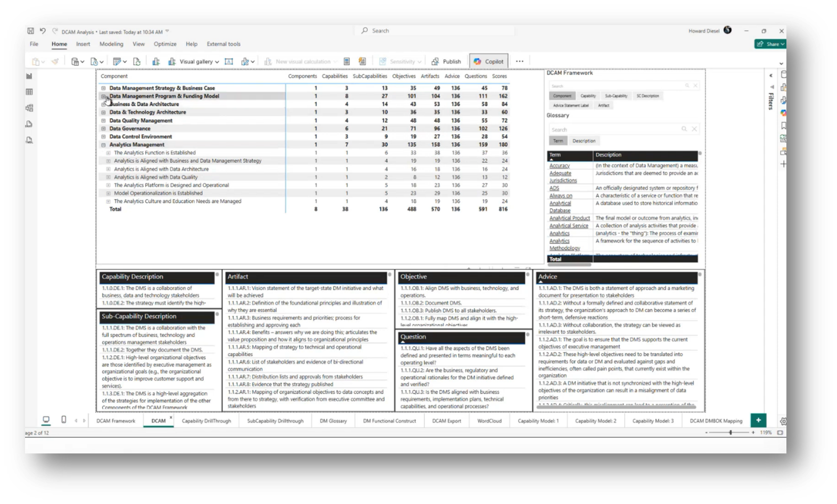
Task: Open DAX query view in sidebar
Action: (x=29, y=124)
